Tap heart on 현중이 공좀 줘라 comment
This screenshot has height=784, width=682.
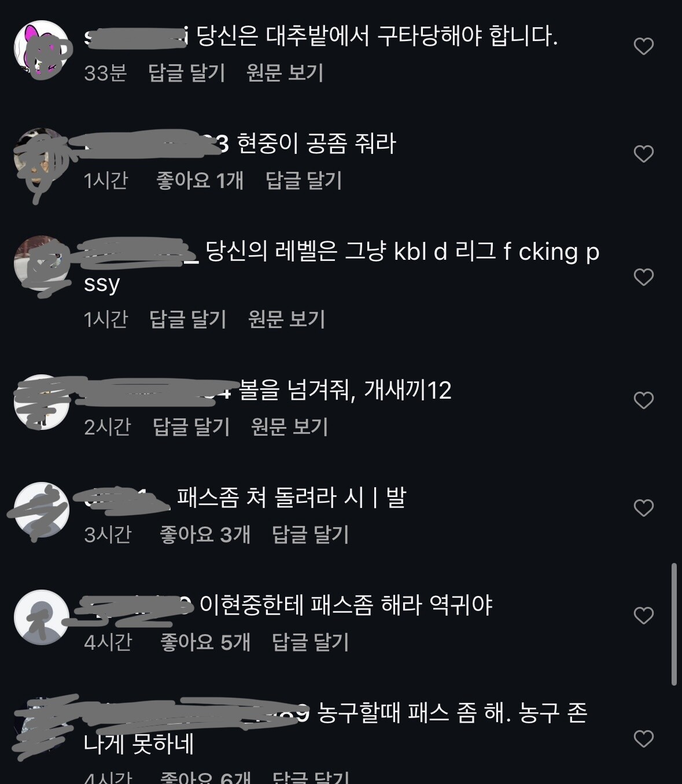(x=643, y=154)
